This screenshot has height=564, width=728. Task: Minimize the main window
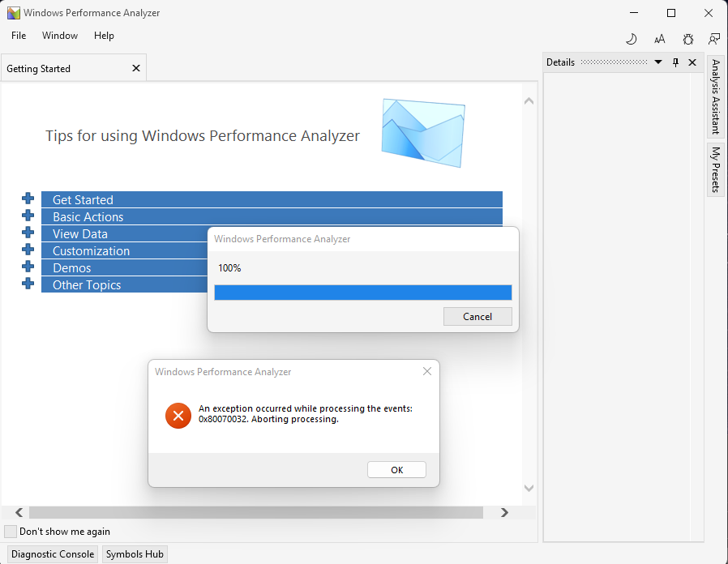pyautogui.click(x=634, y=13)
